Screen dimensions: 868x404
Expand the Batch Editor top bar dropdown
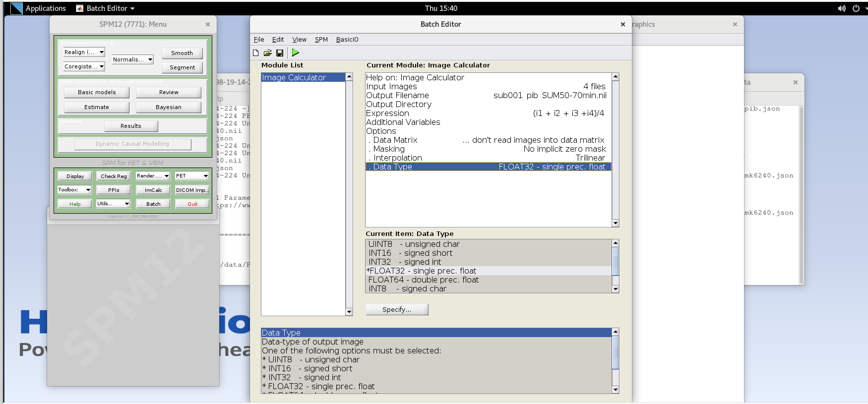pos(132,9)
